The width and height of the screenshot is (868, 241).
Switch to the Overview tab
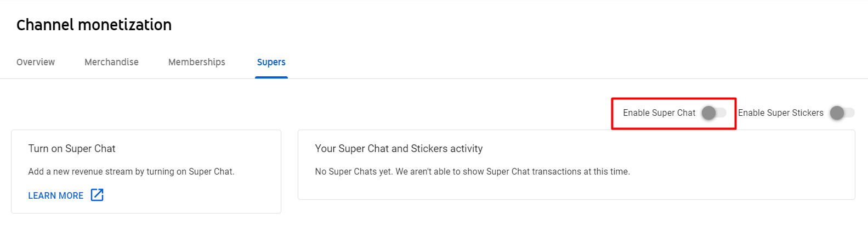point(36,62)
